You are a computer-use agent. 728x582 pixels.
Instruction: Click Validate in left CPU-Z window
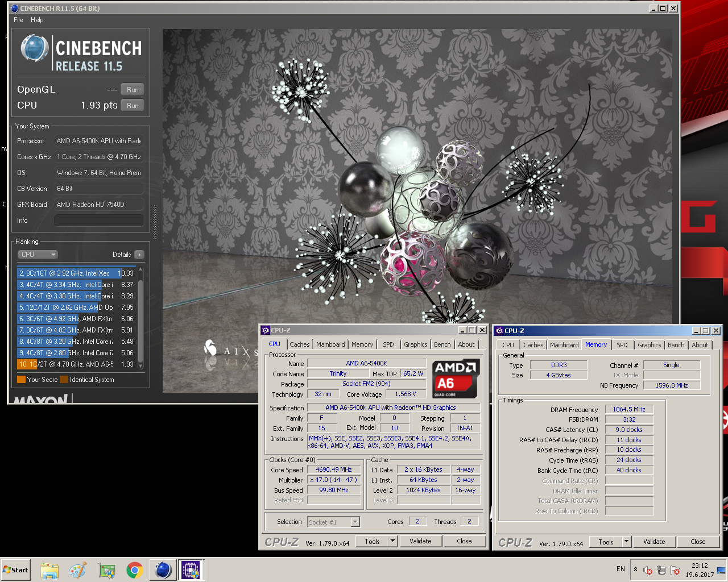[x=420, y=541]
